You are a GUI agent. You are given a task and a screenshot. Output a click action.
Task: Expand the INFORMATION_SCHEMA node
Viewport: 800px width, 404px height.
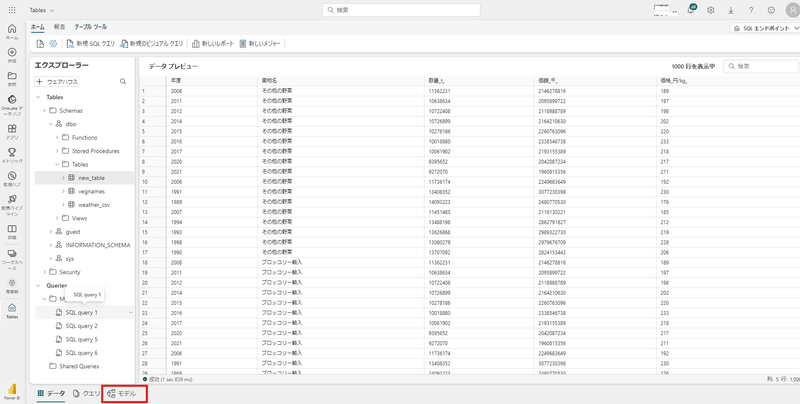click(51, 245)
